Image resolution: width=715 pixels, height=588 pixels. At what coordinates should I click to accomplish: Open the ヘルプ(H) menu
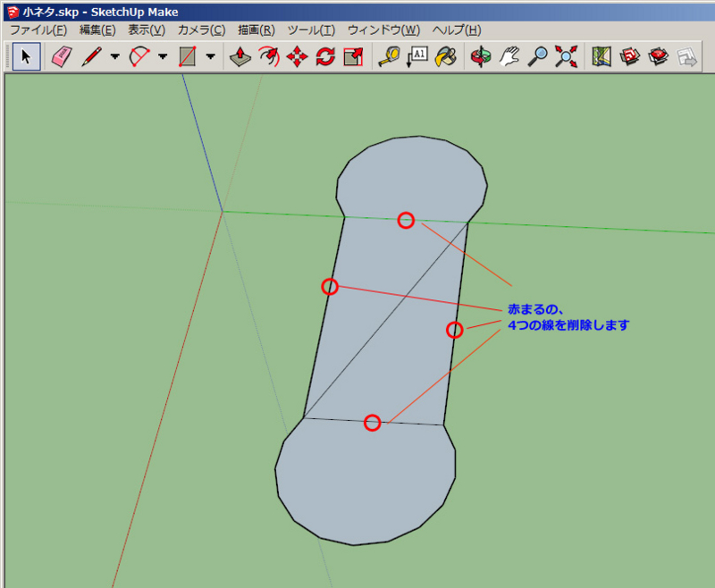point(457,30)
